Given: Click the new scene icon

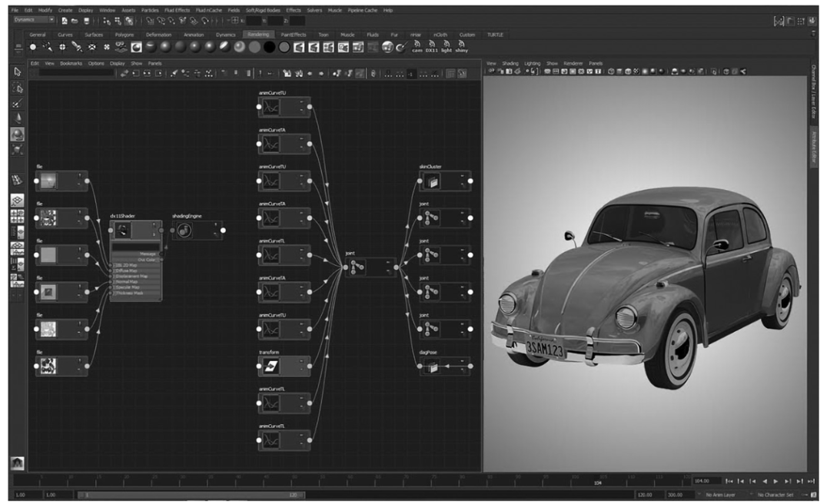Looking at the screenshot, I should click(65, 21).
